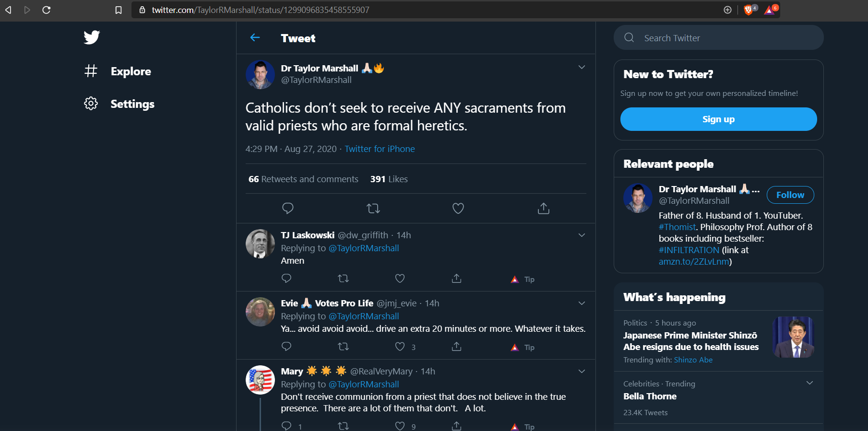Open Explore in the sidebar

(x=131, y=71)
